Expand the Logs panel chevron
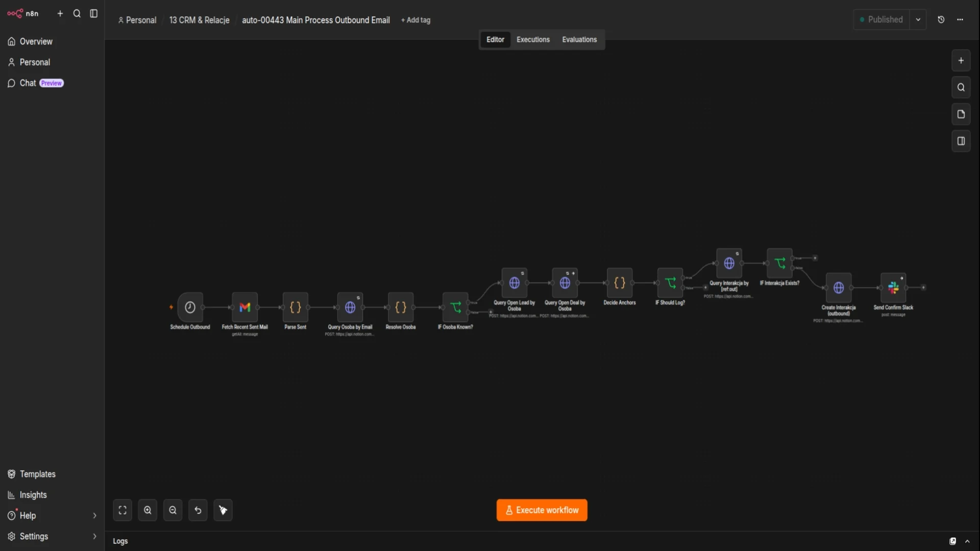 [x=967, y=541]
